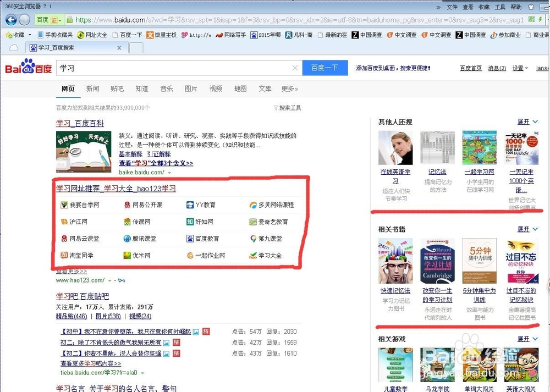Screen dimensions: 550x392
Task: Open 第九课堂 site link
Action: [266, 239]
